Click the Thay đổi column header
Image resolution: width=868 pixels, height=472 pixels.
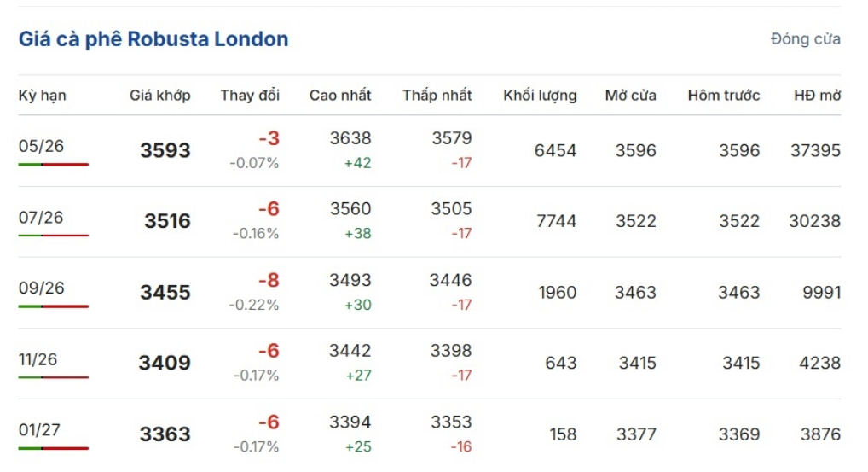(x=249, y=96)
